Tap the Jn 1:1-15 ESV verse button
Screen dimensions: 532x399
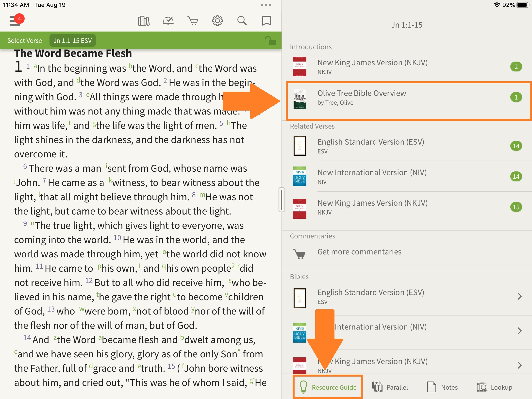pyautogui.click(x=73, y=41)
